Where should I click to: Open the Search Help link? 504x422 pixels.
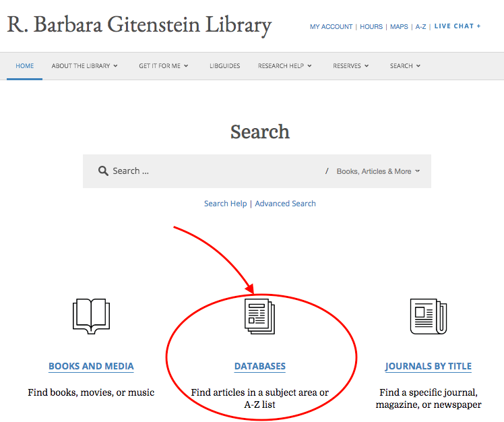click(225, 204)
